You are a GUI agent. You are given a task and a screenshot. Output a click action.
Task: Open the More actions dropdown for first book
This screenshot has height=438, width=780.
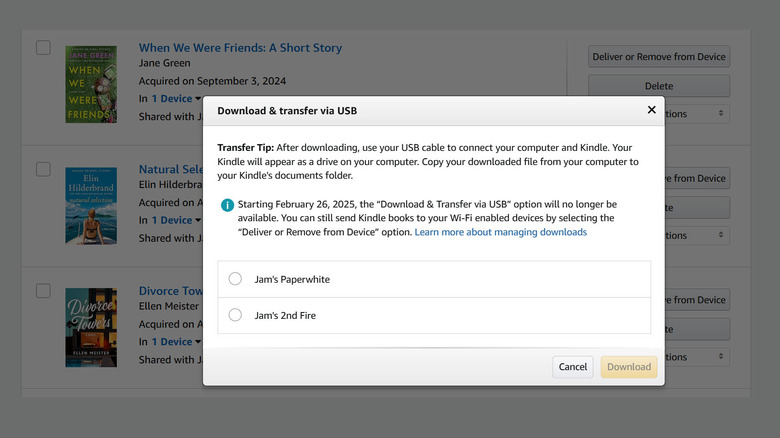(697, 114)
